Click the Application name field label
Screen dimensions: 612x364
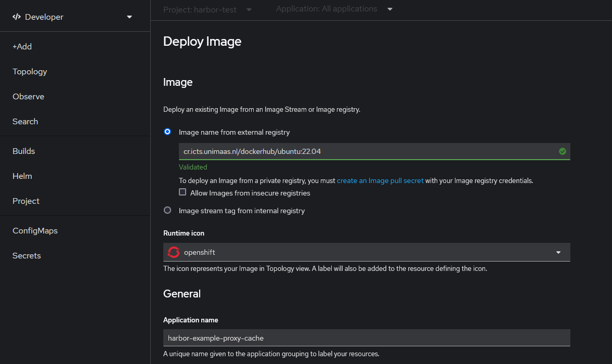pos(190,320)
